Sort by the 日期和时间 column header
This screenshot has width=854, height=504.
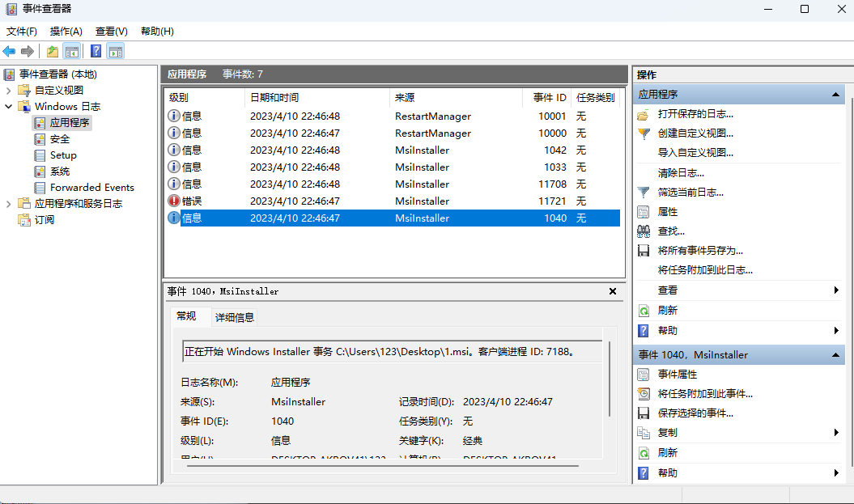coord(317,98)
